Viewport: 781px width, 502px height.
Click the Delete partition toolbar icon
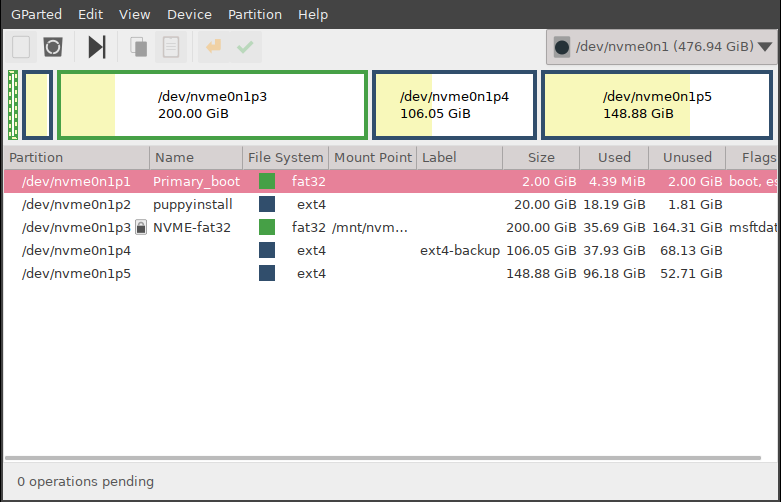(53, 47)
